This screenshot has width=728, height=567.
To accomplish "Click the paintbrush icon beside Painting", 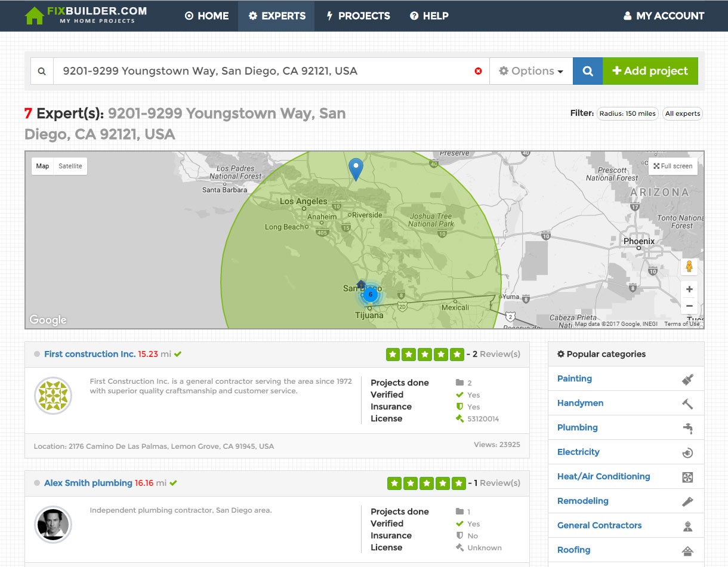I will coord(687,379).
